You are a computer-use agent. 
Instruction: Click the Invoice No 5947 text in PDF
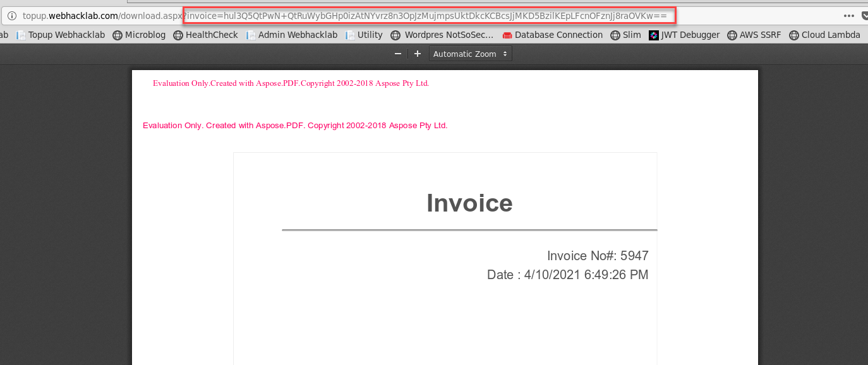point(597,256)
